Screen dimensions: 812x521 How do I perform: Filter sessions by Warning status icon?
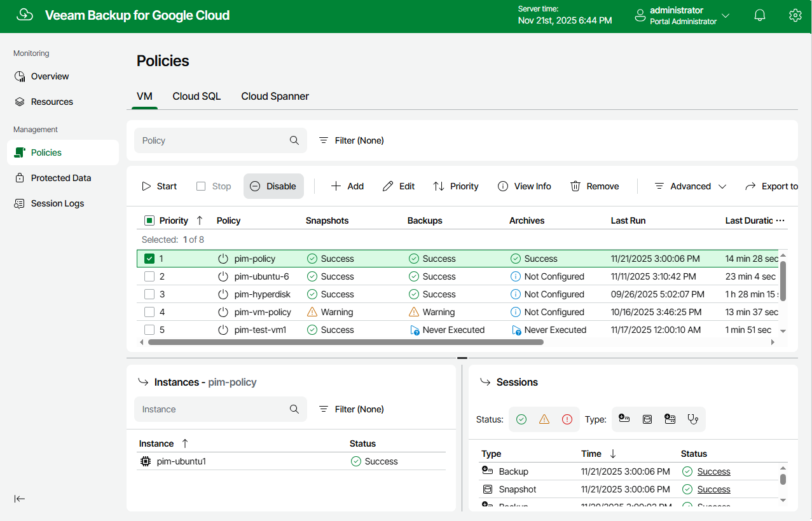pyautogui.click(x=544, y=419)
